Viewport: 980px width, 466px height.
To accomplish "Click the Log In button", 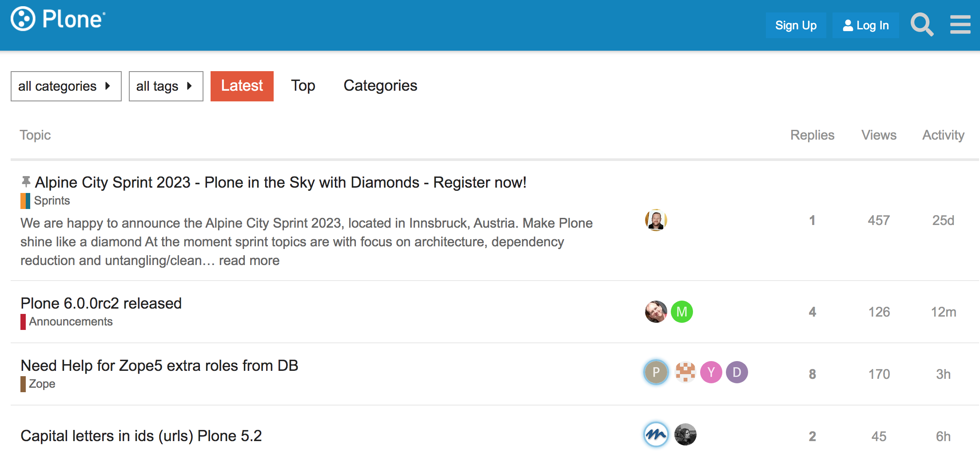I will coord(865,25).
